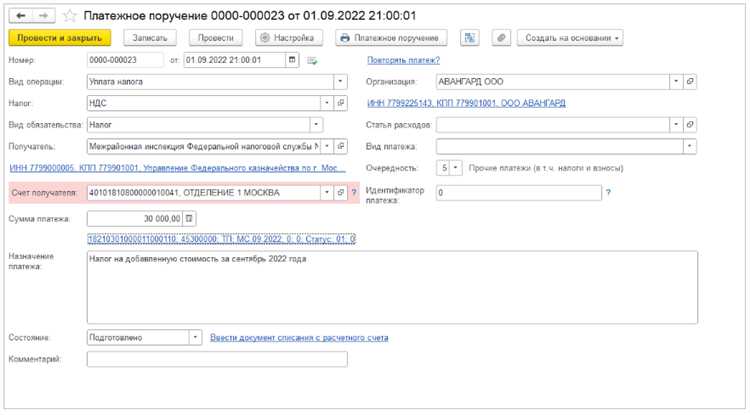Open the organization ИНН 7799225143 link
Viewport: 750px width, 415px height.
(x=466, y=103)
